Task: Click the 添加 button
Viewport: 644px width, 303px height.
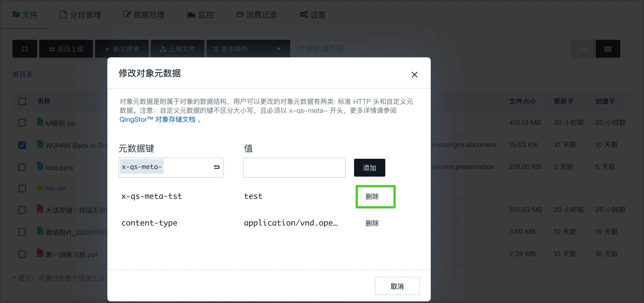Action: click(x=369, y=168)
